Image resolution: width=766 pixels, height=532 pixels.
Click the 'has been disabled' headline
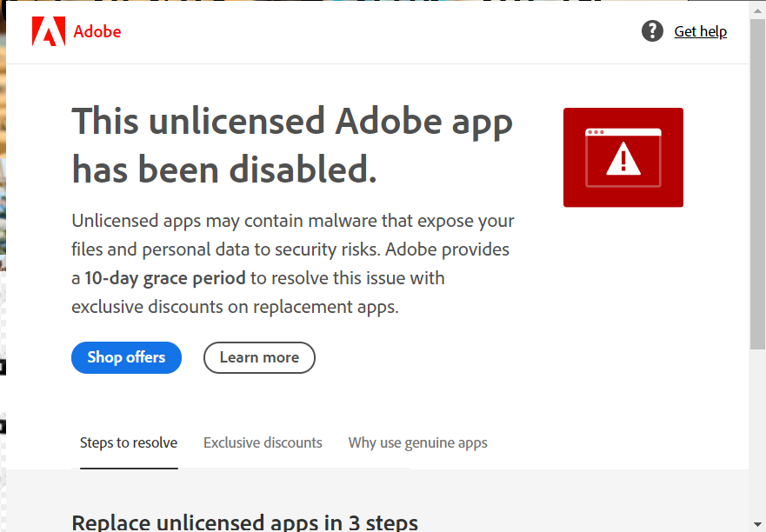(224, 170)
